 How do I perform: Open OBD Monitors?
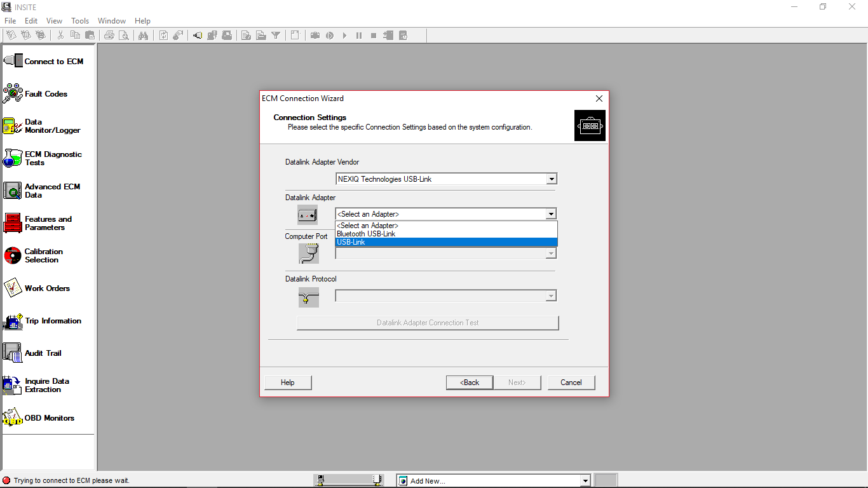coord(39,418)
